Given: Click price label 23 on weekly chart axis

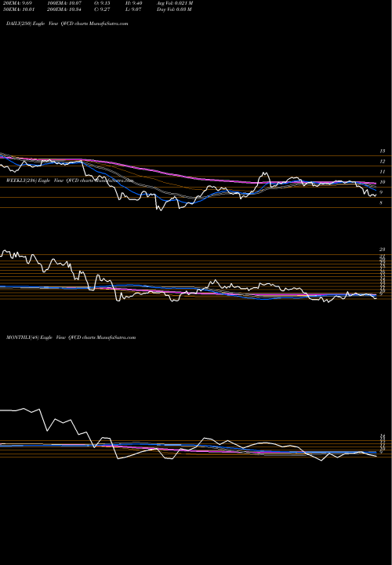Looking at the screenshot, I should click(383, 250).
